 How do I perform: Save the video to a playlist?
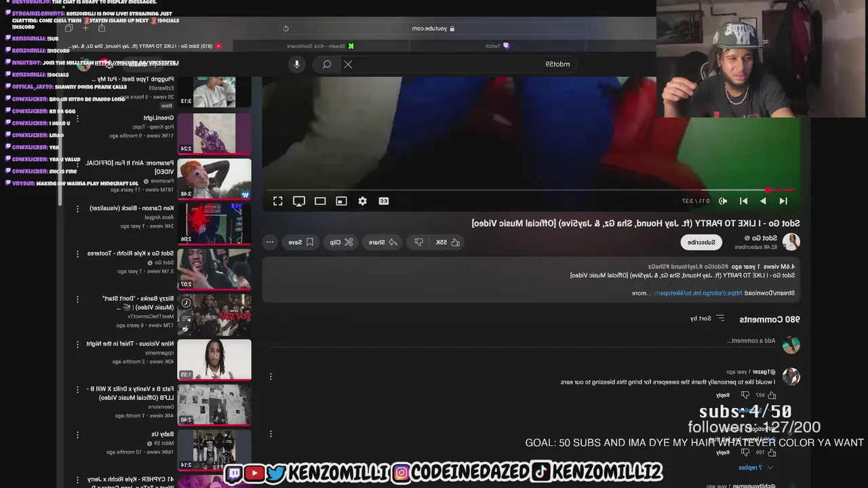click(x=301, y=242)
